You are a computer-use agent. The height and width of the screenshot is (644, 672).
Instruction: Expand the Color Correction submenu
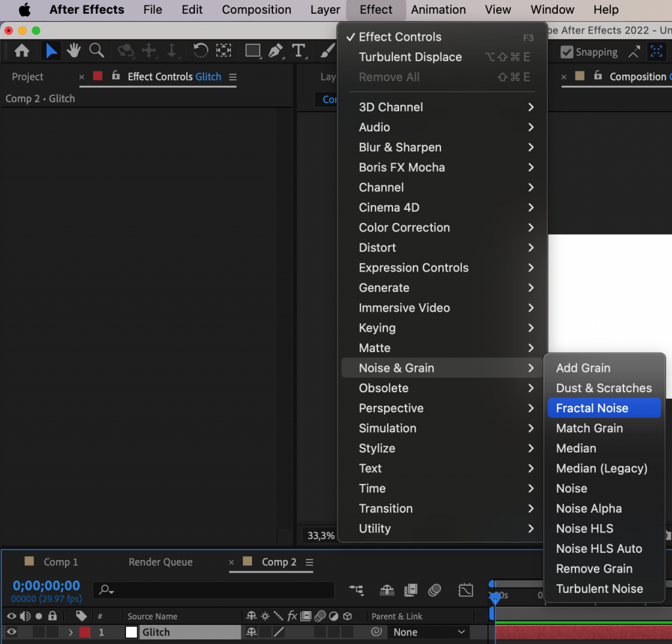pyautogui.click(x=405, y=228)
